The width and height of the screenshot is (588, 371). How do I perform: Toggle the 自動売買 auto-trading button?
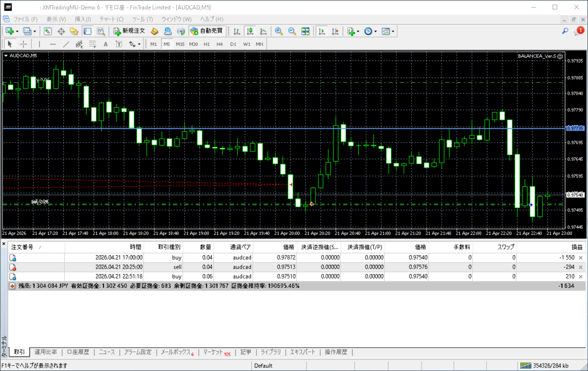tap(206, 31)
